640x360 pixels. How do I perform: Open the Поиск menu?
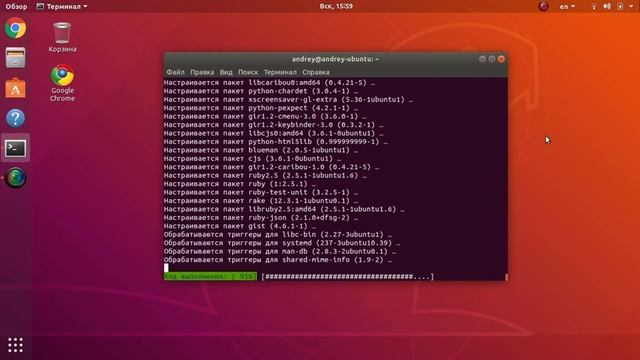click(x=248, y=72)
